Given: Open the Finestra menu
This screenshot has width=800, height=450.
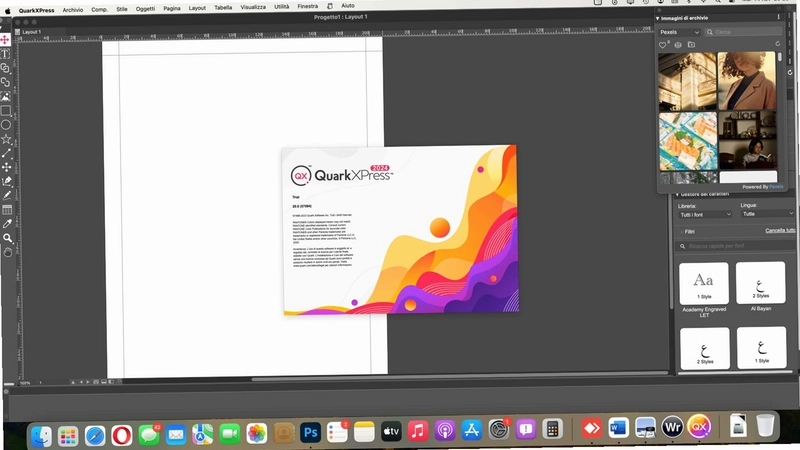Looking at the screenshot, I should (308, 6).
